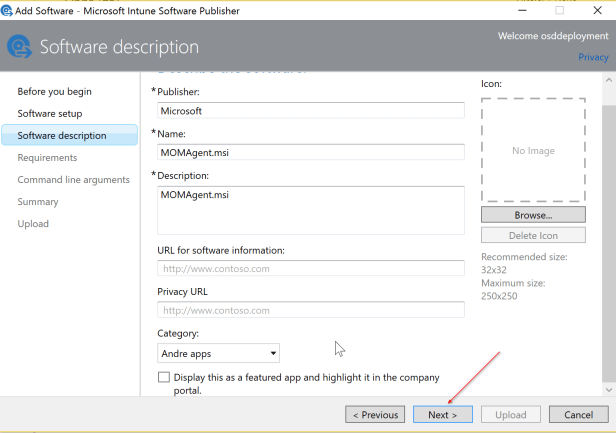
Task: Click the Name field with MOMAgent.msi
Action: [x=311, y=152]
